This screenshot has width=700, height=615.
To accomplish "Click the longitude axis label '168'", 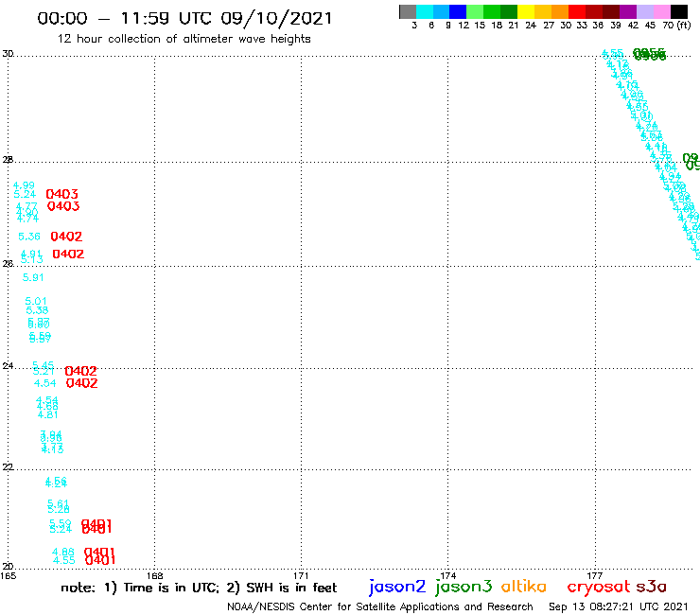I will coord(155,575).
